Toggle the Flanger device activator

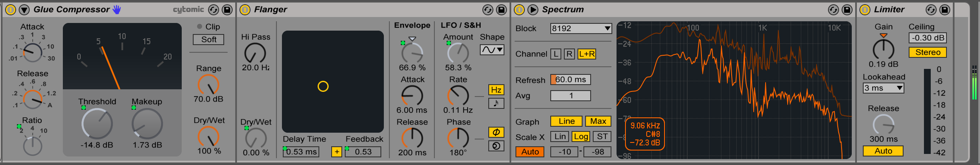(x=245, y=9)
